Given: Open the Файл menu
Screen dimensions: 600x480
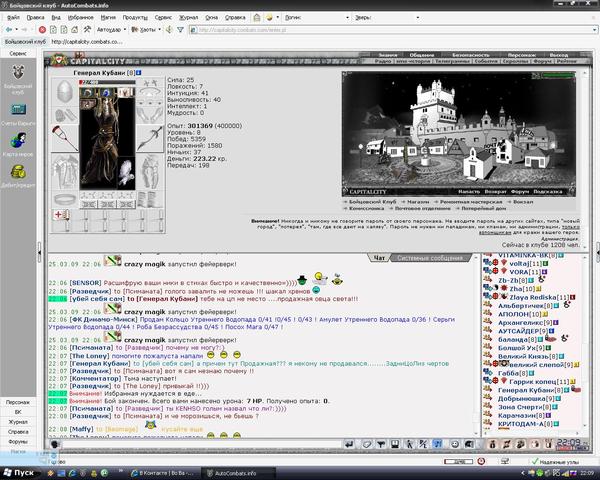Looking at the screenshot, I should [13, 17].
